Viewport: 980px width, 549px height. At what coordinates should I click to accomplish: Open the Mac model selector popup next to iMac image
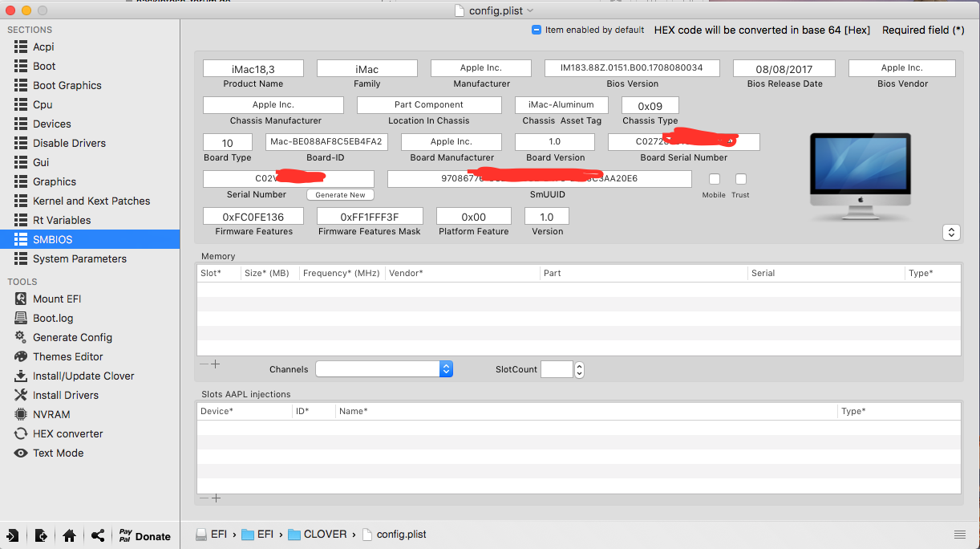tap(951, 232)
